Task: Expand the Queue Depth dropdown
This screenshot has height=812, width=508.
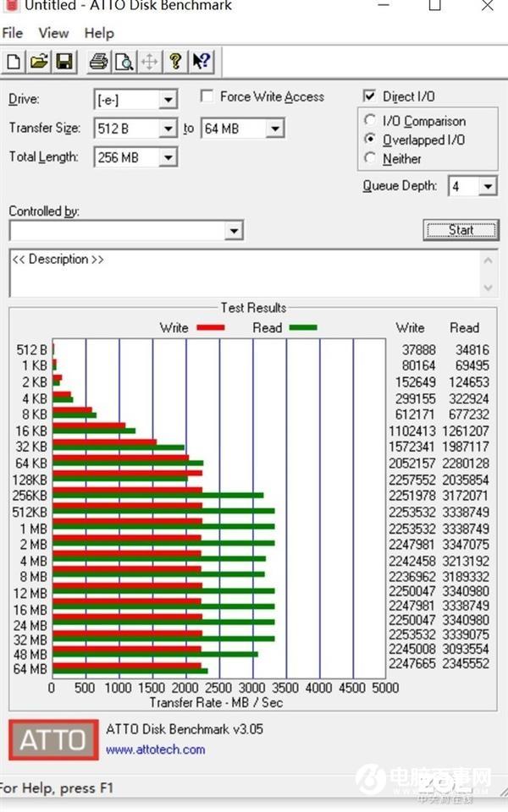Action: point(488,186)
